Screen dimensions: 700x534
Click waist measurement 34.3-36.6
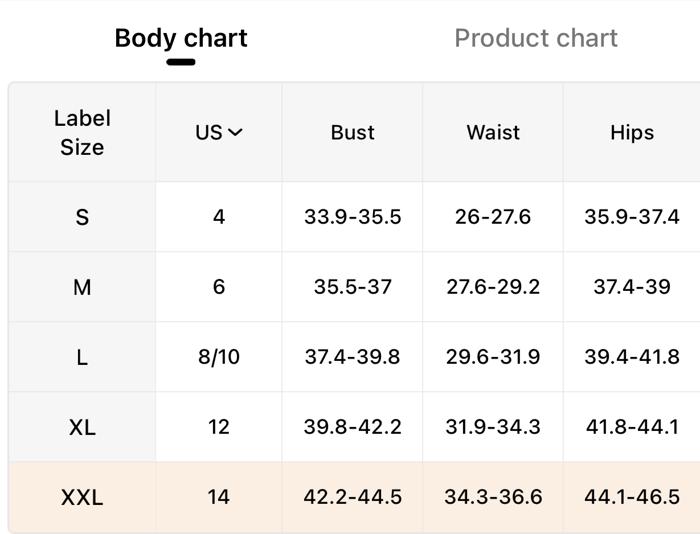click(x=493, y=497)
